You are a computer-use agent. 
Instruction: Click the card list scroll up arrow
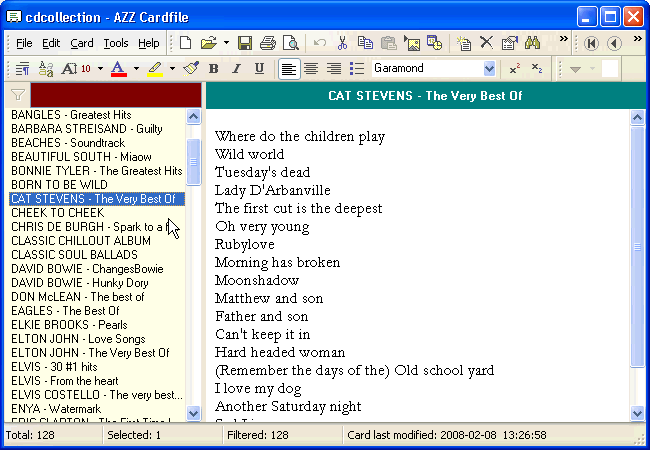194,116
